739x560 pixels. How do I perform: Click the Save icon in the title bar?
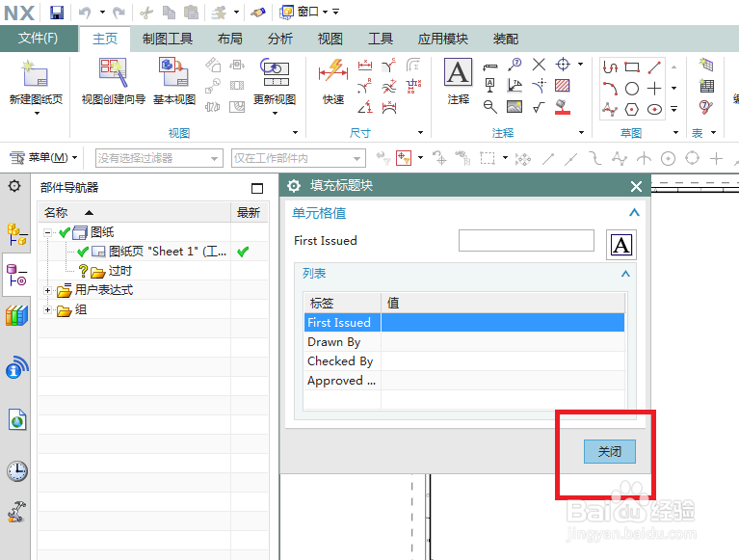pos(57,12)
